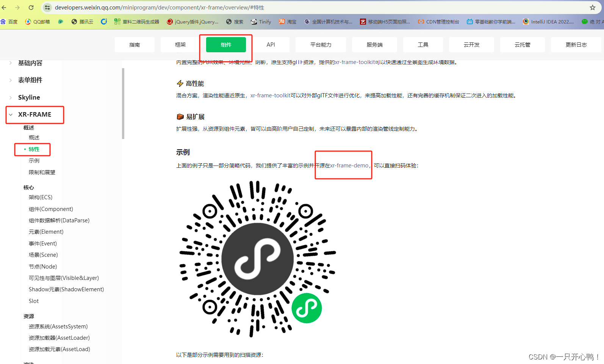Switch to the 更新日志 tab
This screenshot has width=604, height=364.
tap(576, 45)
